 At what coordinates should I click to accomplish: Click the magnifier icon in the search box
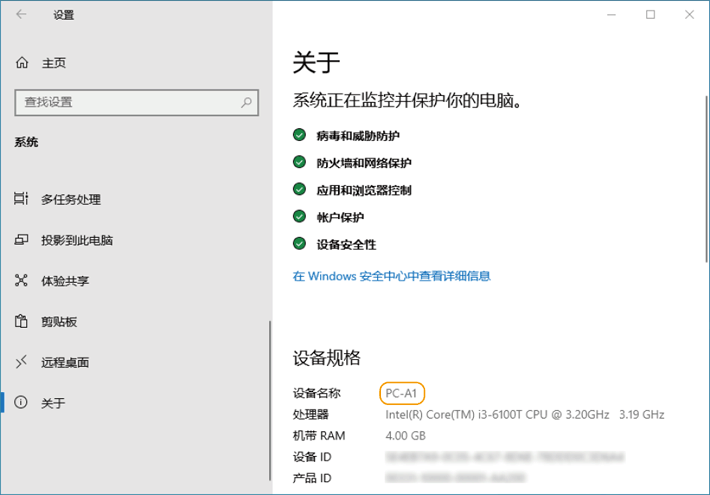point(246,102)
